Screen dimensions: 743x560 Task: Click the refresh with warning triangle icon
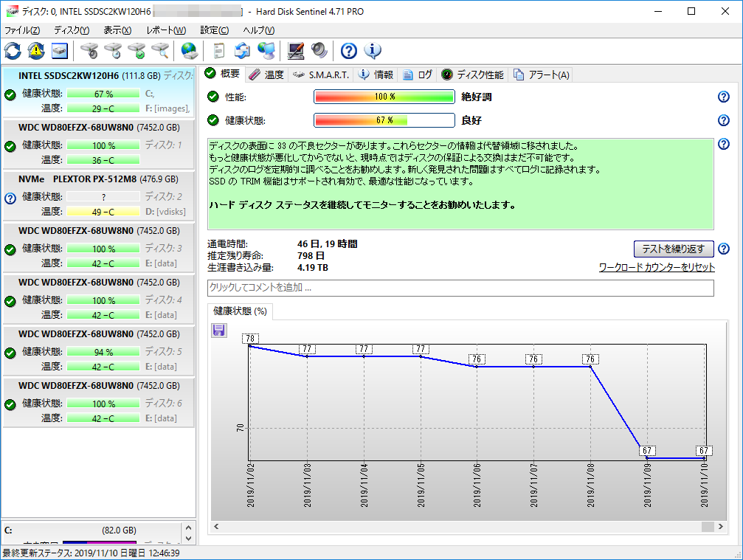click(x=36, y=51)
